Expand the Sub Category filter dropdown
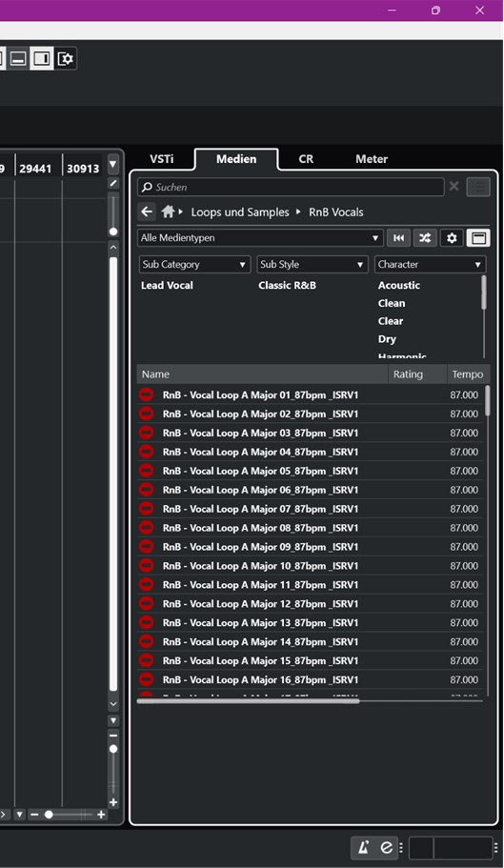 click(194, 265)
